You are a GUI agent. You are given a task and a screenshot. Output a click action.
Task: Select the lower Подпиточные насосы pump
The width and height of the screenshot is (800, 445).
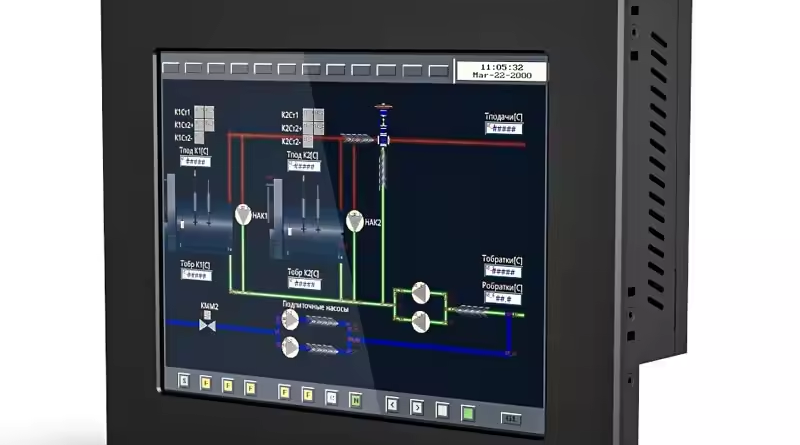290,347
